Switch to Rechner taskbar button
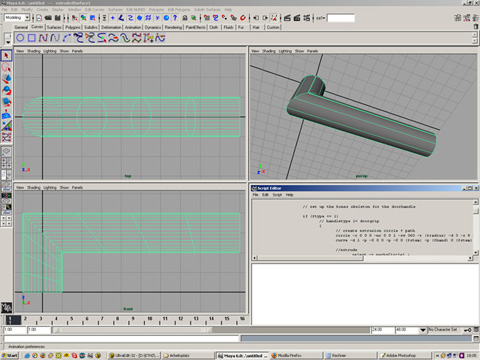This screenshot has height=360, width=480. tap(350, 356)
